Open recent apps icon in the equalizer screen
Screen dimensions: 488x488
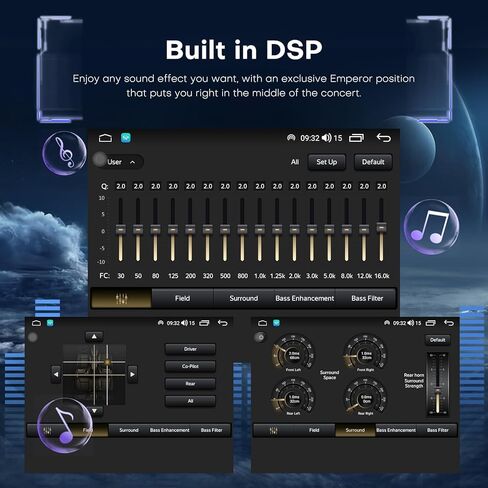(x=356, y=138)
